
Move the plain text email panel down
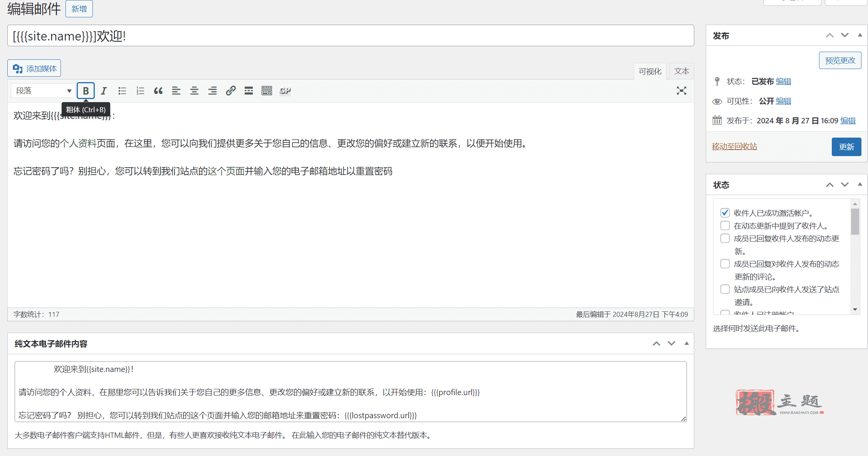point(672,343)
